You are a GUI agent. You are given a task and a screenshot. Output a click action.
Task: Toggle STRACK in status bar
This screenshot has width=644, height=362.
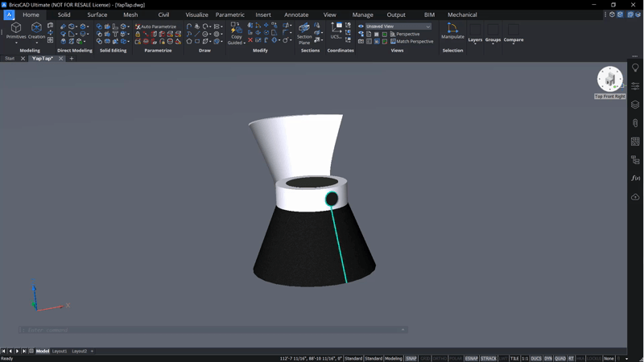click(x=489, y=359)
